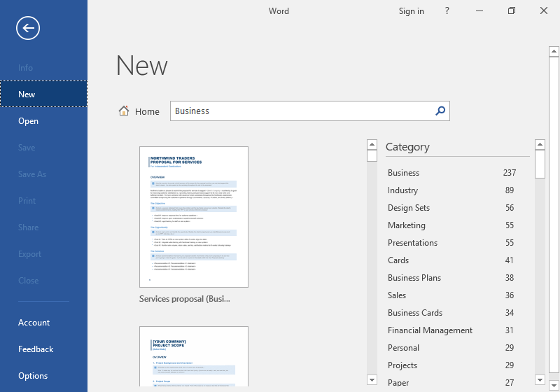Open Account settings
This screenshot has height=392, width=560.
pyautogui.click(x=43, y=323)
